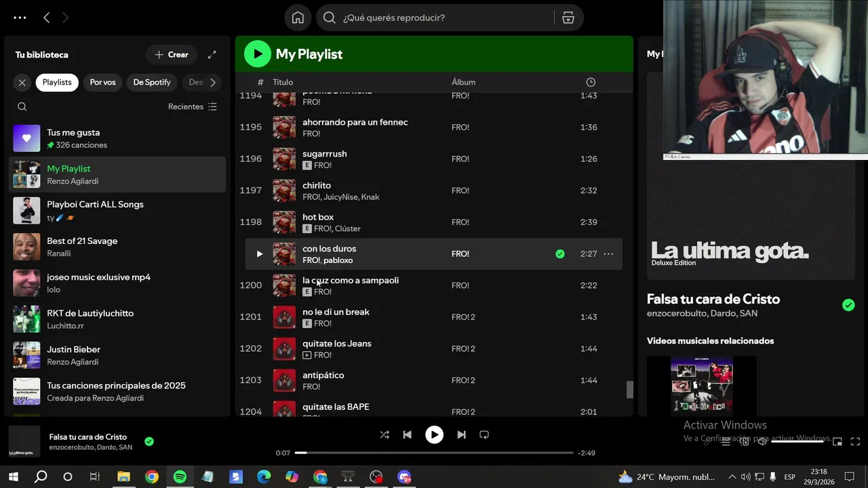Go to Spotify Home

[x=298, y=18]
